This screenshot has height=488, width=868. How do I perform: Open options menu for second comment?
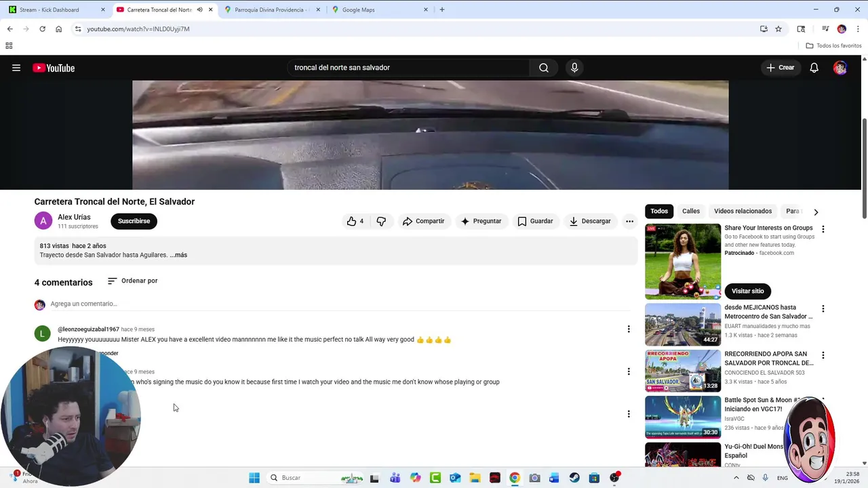(629, 371)
